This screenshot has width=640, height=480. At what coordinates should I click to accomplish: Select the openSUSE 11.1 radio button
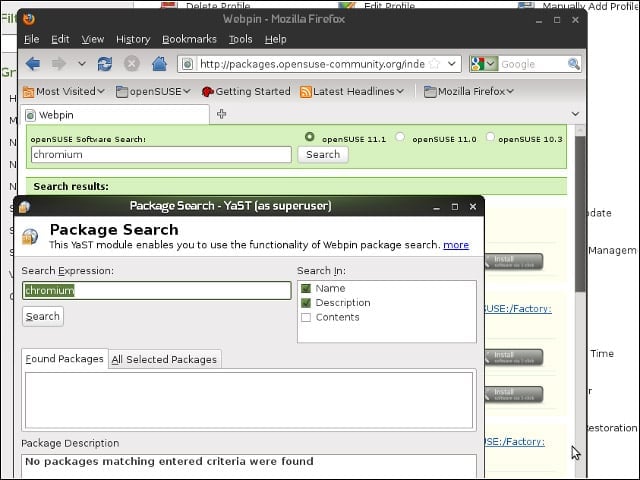309,137
